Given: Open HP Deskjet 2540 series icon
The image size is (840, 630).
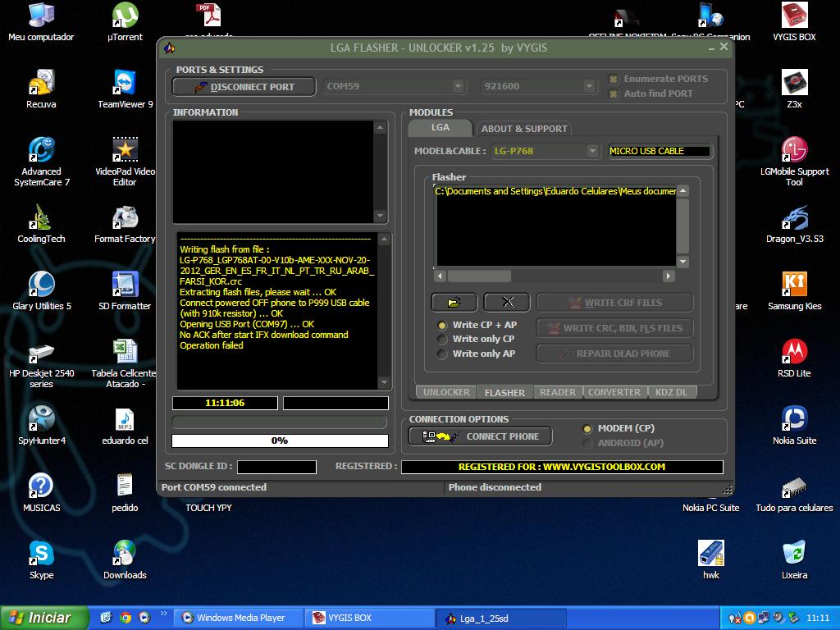Looking at the screenshot, I should click(41, 363).
